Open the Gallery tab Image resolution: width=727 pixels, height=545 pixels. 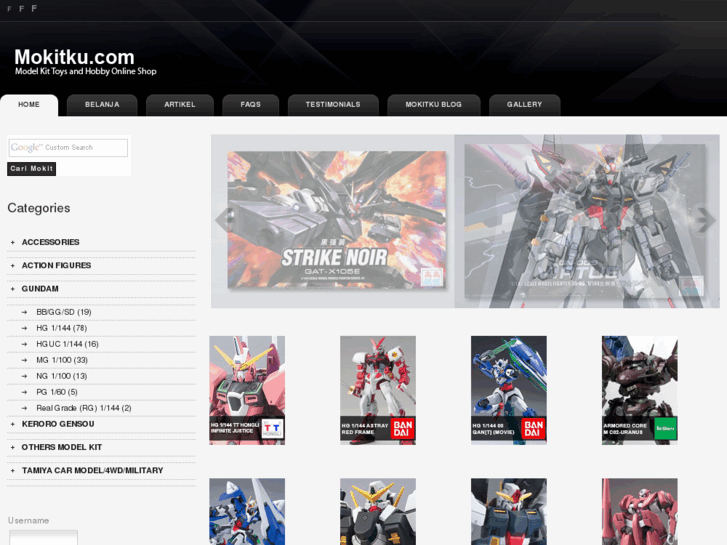point(524,105)
